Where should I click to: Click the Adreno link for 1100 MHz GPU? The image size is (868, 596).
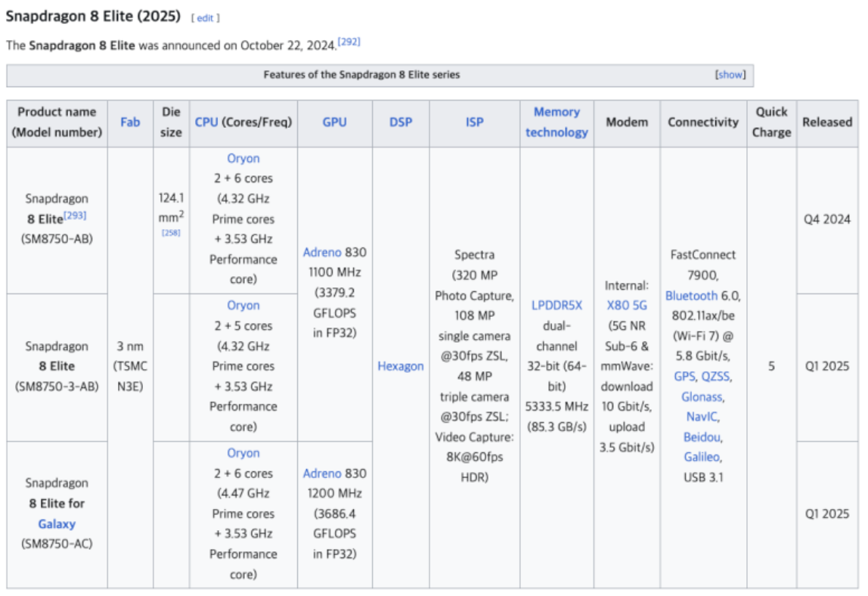click(x=322, y=252)
